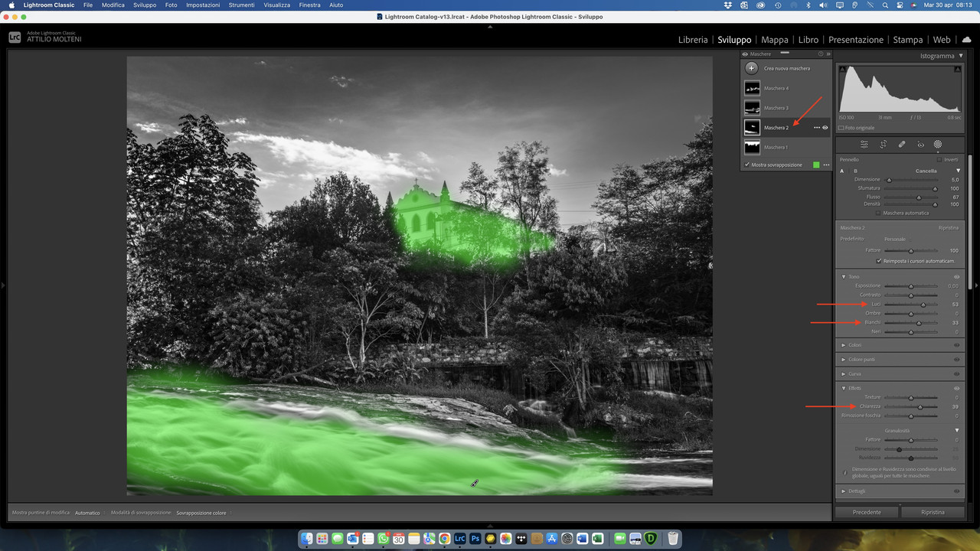The image size is (980, 551).
Task: Expand the Curva section
Action: click(x=844, y=374)
